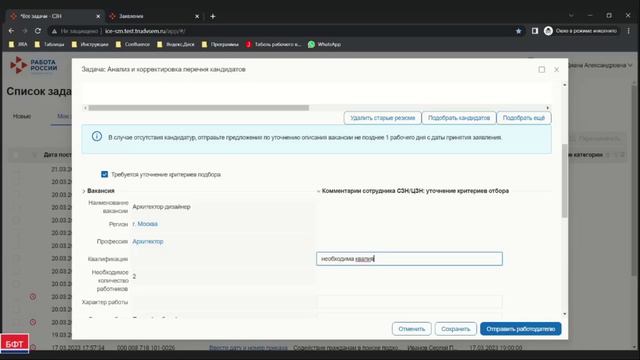Click the incognito mode indicator
Image resolution: width=640 pixels, height=360 pixels.
(x=581, y=31)
